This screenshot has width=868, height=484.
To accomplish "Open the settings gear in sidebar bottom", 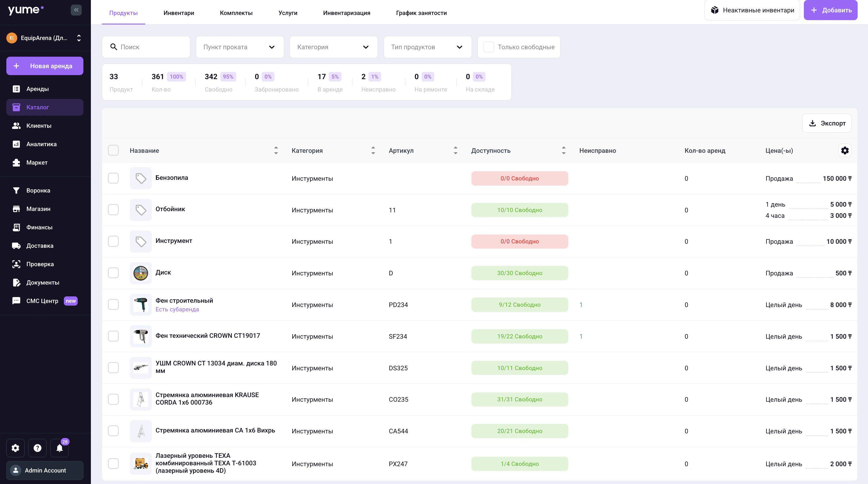I will [x=16, y=448].
